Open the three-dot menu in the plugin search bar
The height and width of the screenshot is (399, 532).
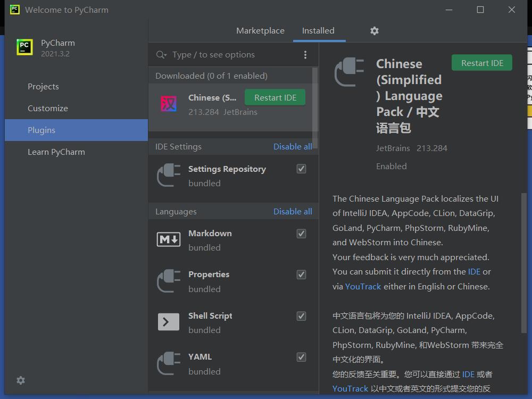tap(305, 55)
